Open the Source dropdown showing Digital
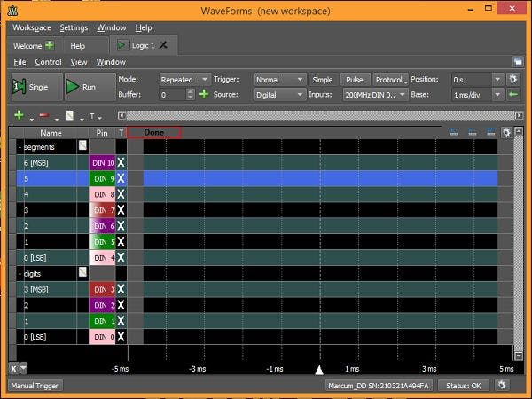532x399 pixels. coord(279,95)
